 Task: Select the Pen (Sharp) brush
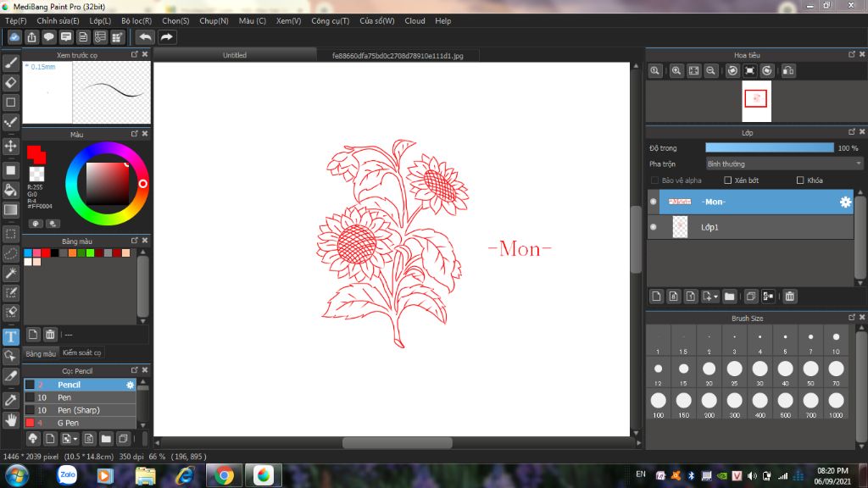[80, 410]
